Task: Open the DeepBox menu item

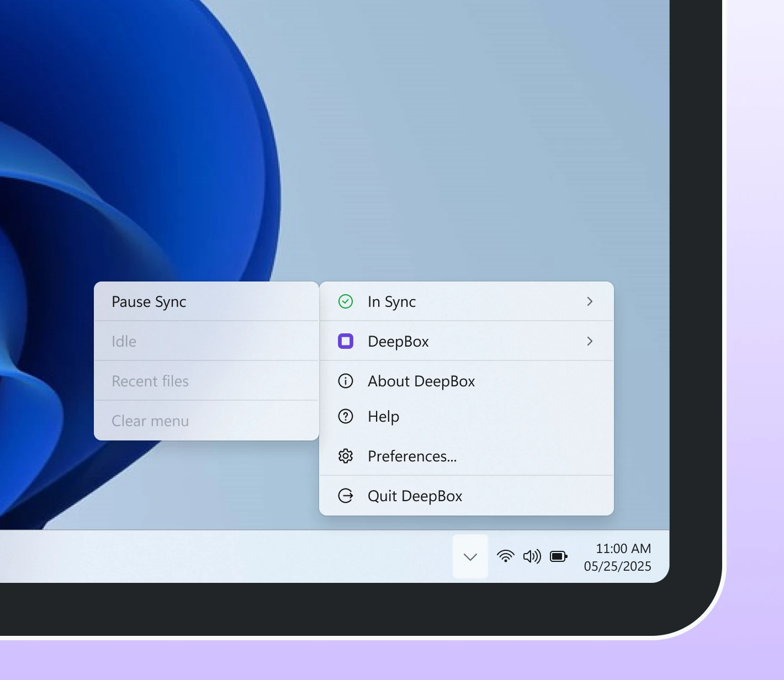Action: click(467, 341)
